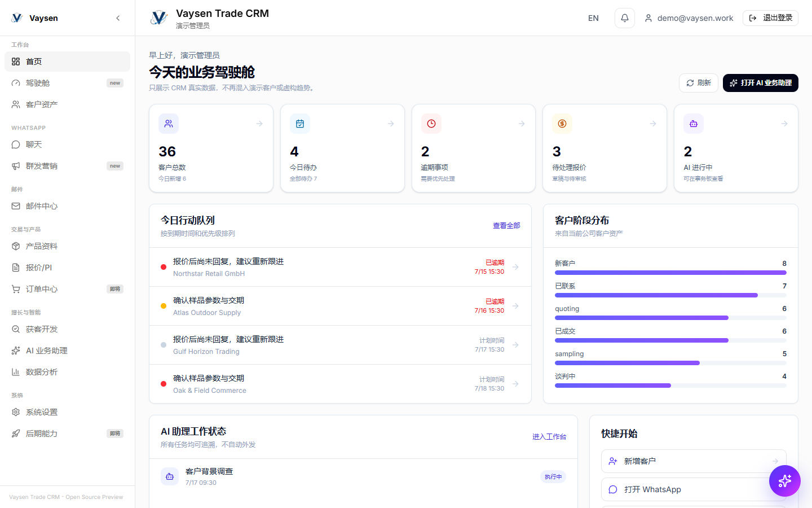Click the 今日待办 calendar icon
This screenshot has height=508, width=812.
pyautogui.click(x=300, y=124)
